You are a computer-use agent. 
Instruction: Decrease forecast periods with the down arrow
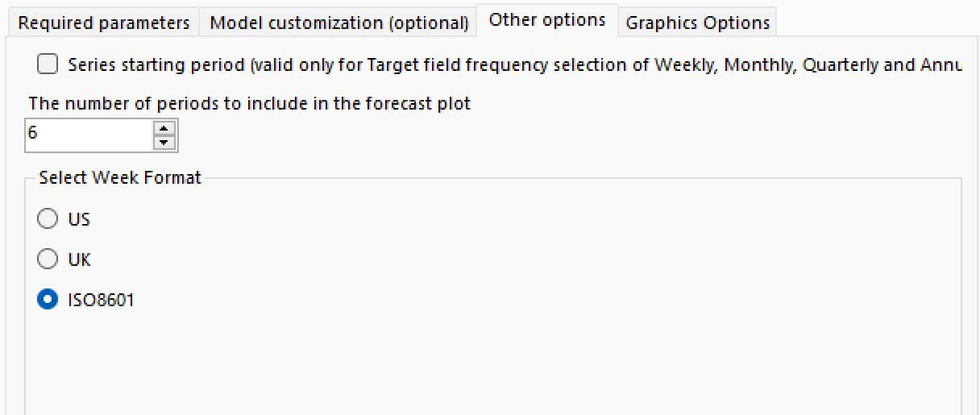pos(164,142)
